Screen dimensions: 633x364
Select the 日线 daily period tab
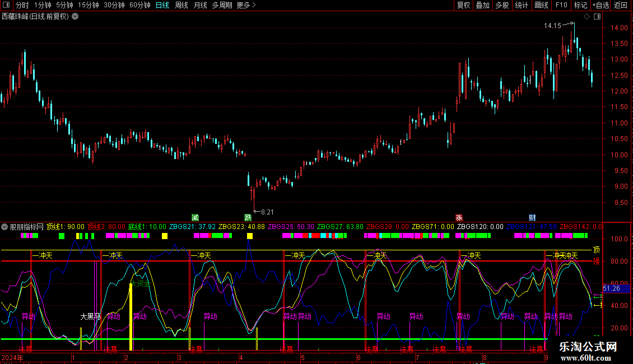point(162,5)
